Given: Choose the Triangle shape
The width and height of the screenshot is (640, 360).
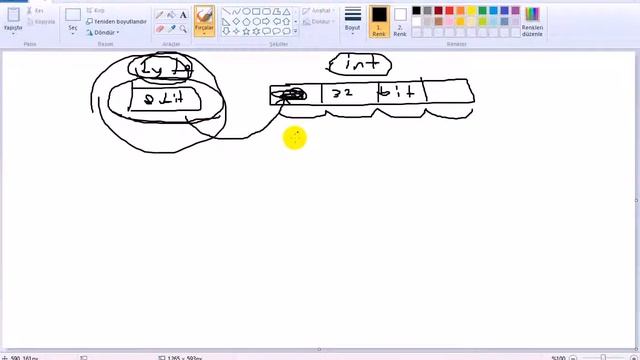Looking at the screenshot, I should click(x=287, y=12).
